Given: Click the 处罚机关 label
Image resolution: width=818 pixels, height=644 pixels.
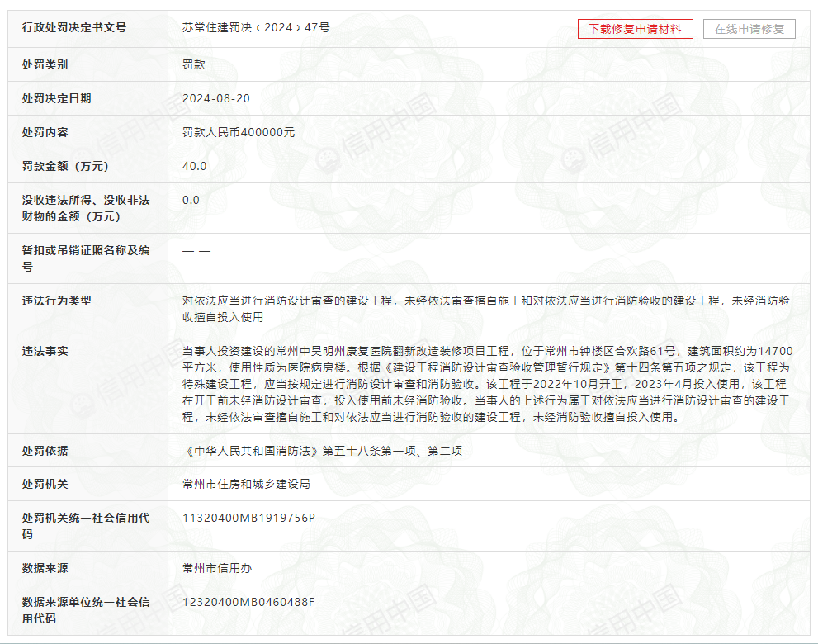Looking at the screenshot, I should (x=45, y=485).
